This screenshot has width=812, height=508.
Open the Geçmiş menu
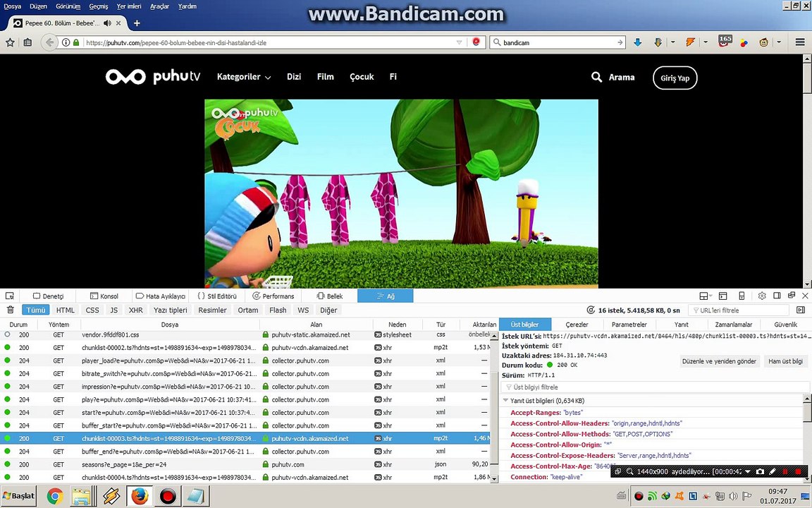click(x=99, y=6)
